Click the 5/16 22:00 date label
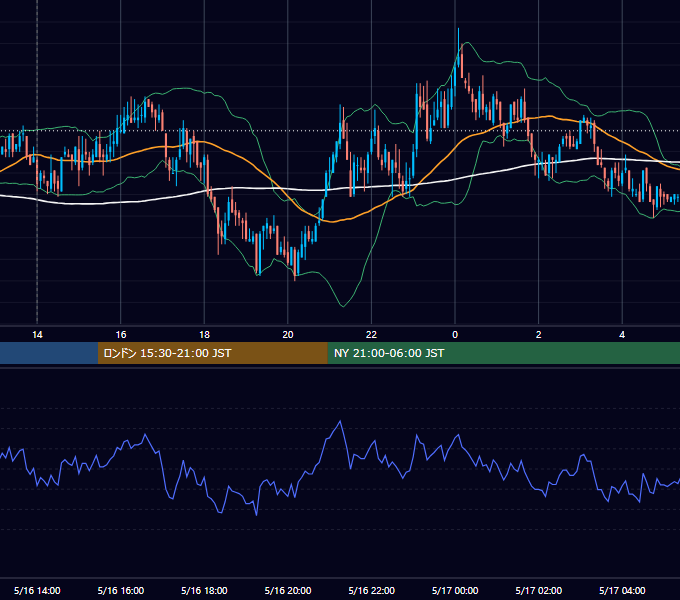680x600 pixels. (x=372, y=590)
